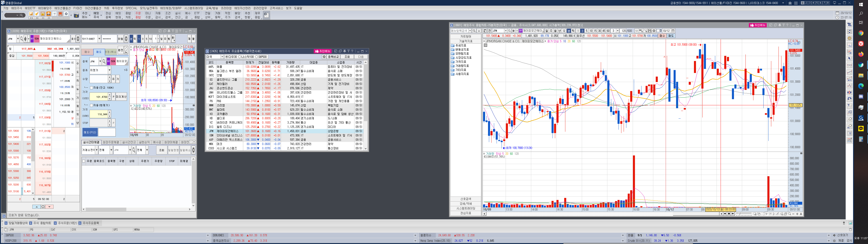Click the candlestick chart icon in order window toolbar

pyautogui.click(x=174, y=39)
